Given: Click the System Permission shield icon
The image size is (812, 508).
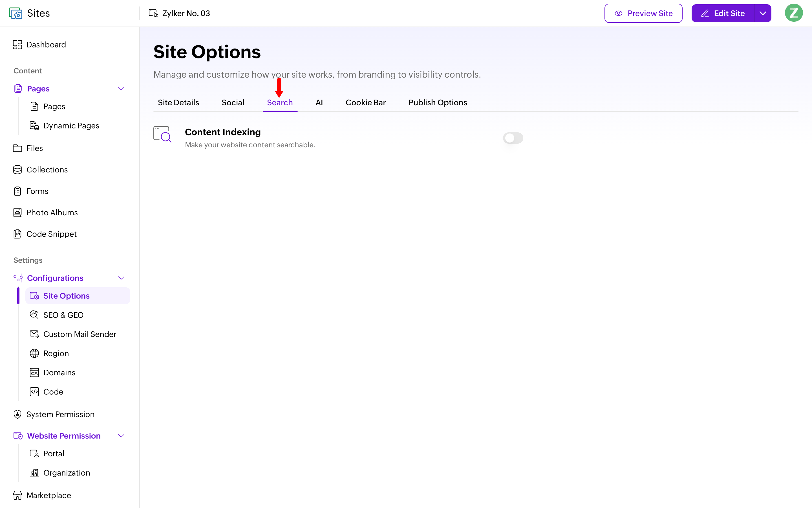Looking at the screenshot, I should 17,414.
